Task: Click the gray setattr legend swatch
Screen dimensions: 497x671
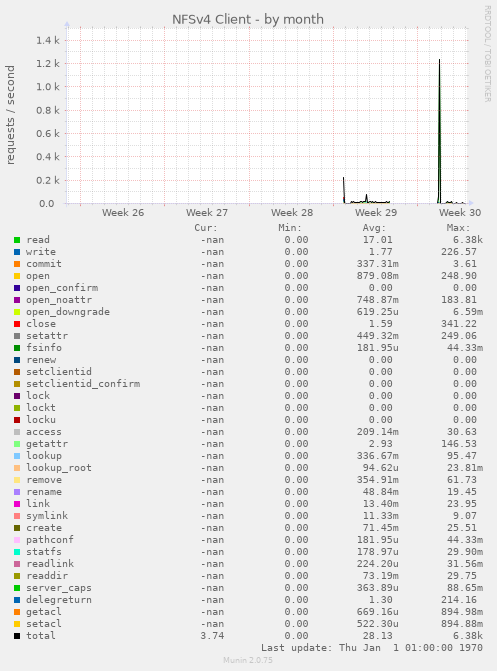Action: click(17, 336)
